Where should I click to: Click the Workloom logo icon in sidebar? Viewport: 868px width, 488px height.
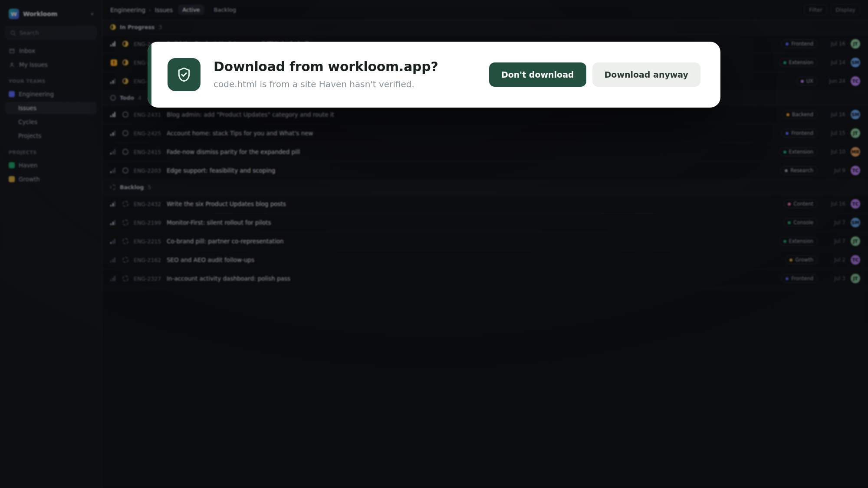[x=14, y=14]
